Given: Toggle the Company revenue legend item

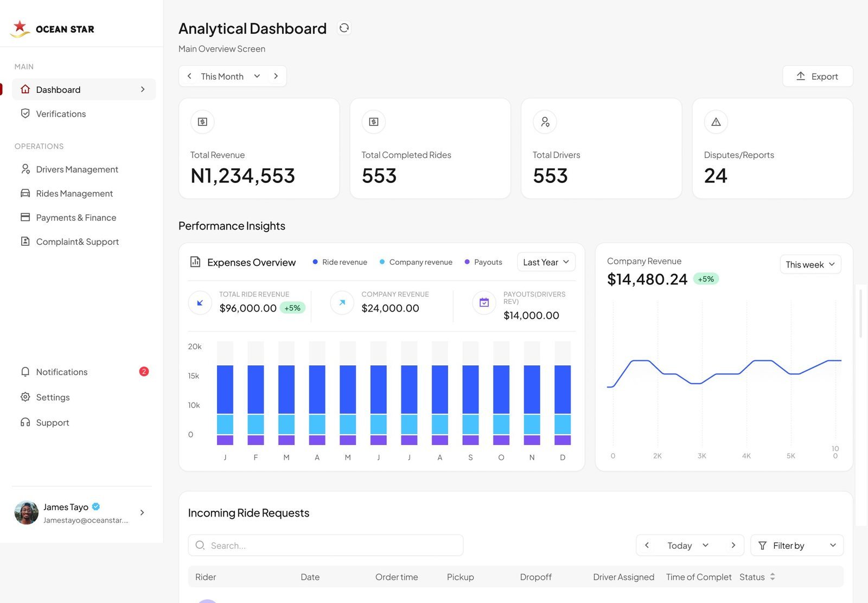Looking at the screenshot, I should point(416,262).
